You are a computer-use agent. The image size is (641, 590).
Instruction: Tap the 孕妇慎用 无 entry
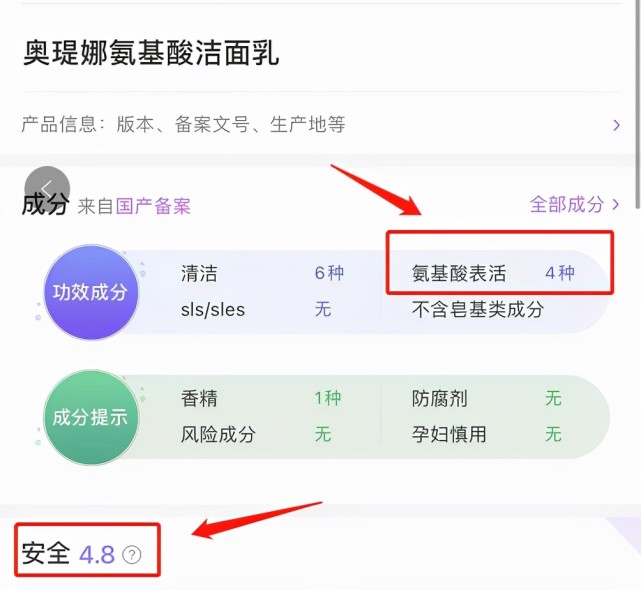point(486,434)
